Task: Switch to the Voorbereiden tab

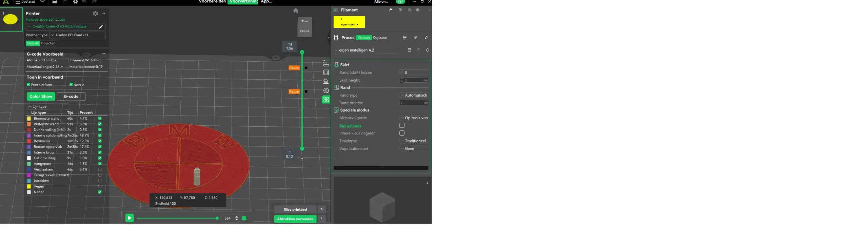Action: pyautogui.click(x=212, y=2)
